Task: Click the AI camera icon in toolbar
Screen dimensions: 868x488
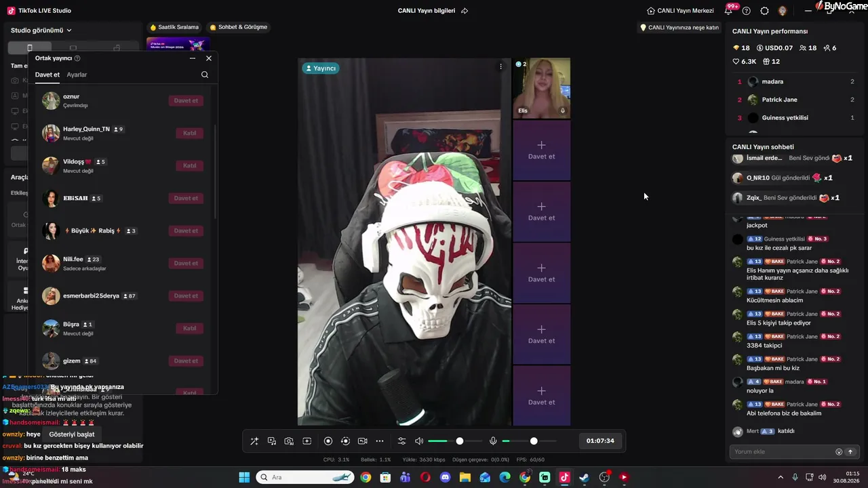Action: pos(289,441)
